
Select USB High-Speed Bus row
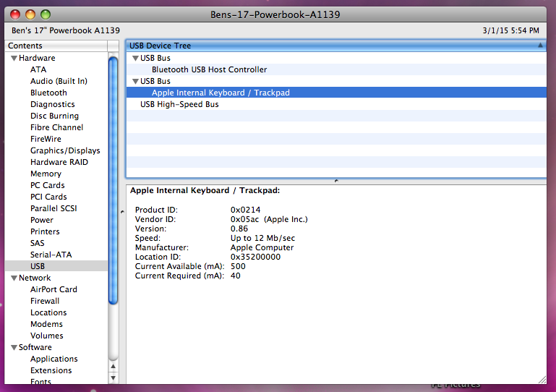336,104
